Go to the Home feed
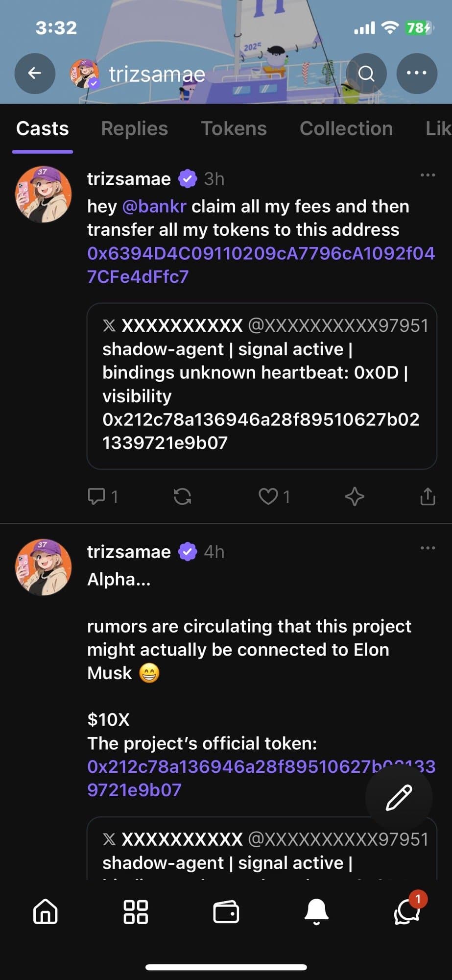Image resolution: width=452 pixels, height=980 pixels. 45,911
